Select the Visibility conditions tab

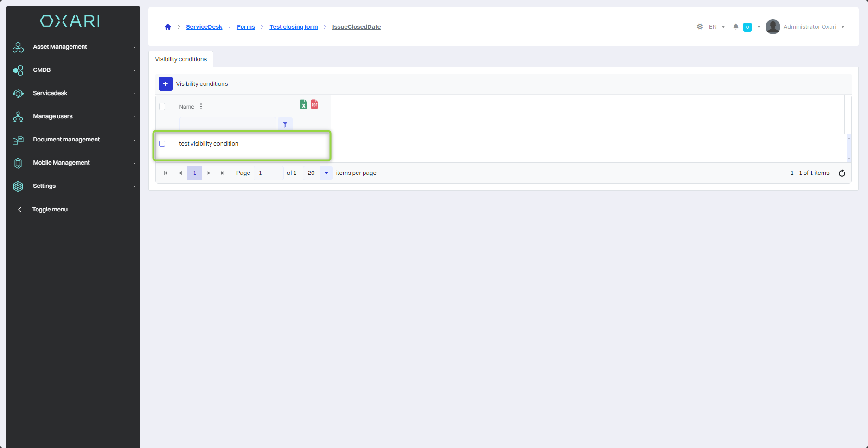181,59
